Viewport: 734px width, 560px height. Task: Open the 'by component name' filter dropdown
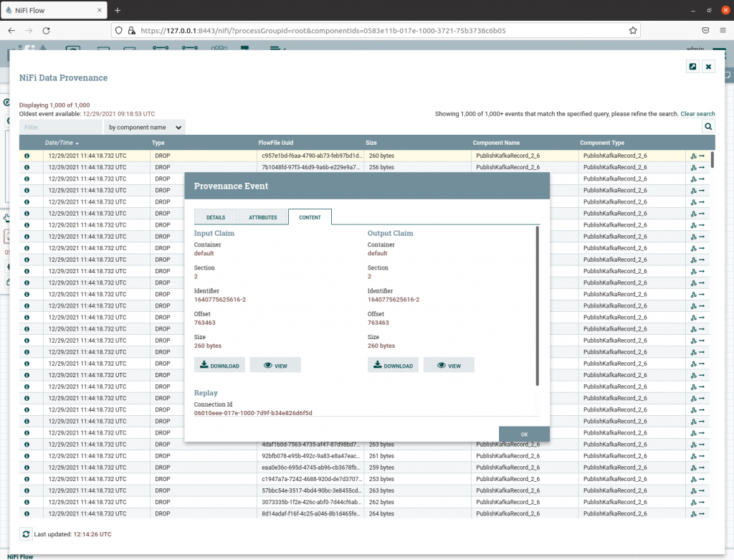click(x=145, y=127)
